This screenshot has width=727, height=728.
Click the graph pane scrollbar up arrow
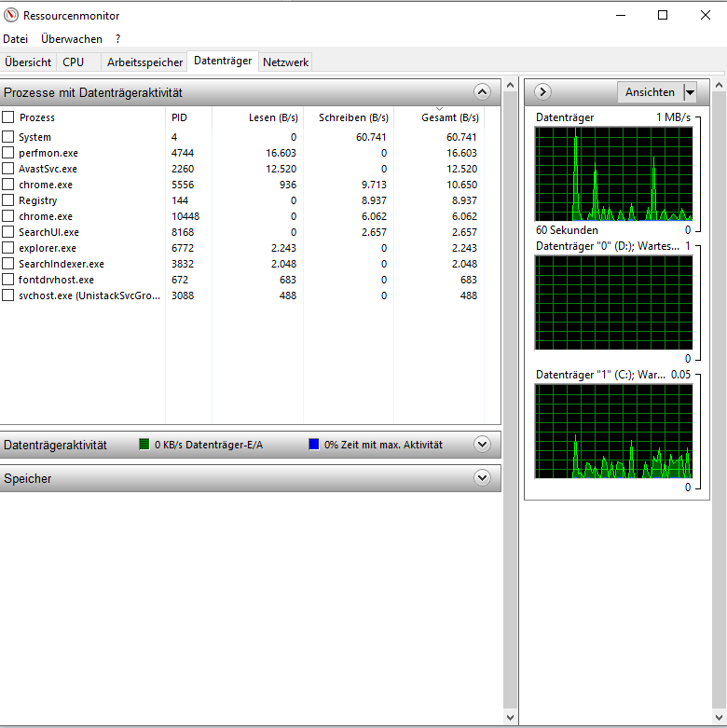[720, 86]
